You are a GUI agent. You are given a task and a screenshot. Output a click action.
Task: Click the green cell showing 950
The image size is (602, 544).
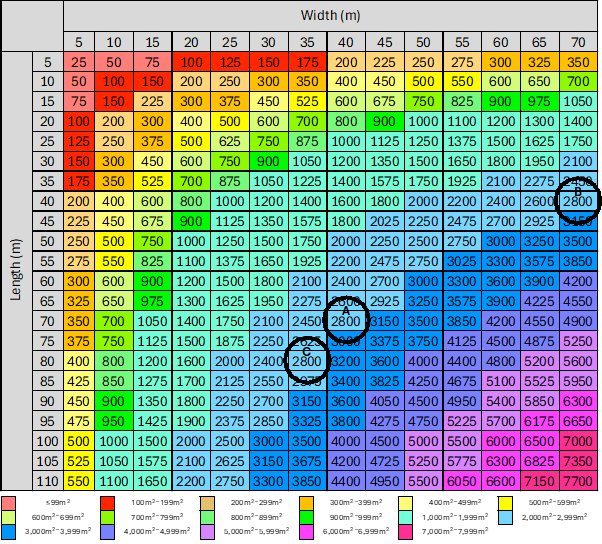(x=114, y=421)
